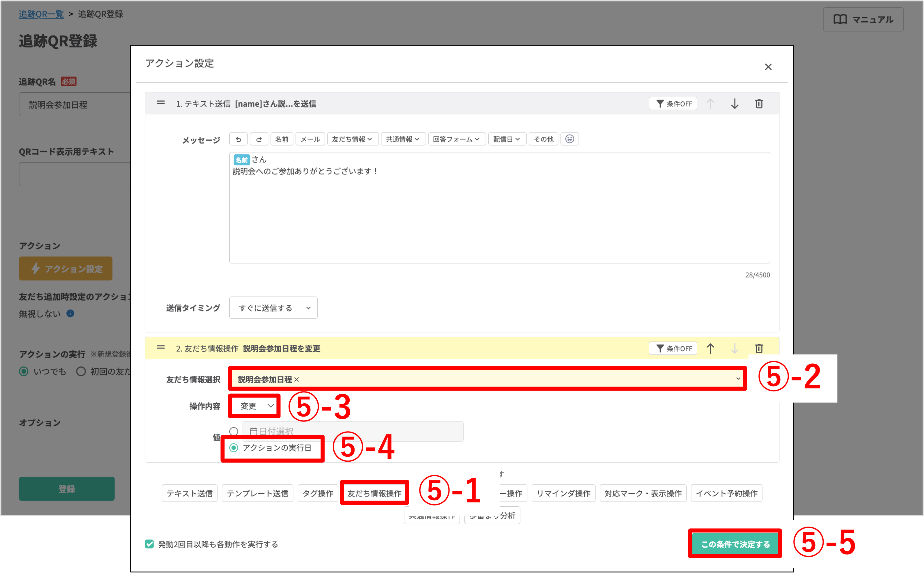Viewport: 924px width, 582px height.
Task: Add a 友だち情報操作 action
Action: (x=374, y=493)
